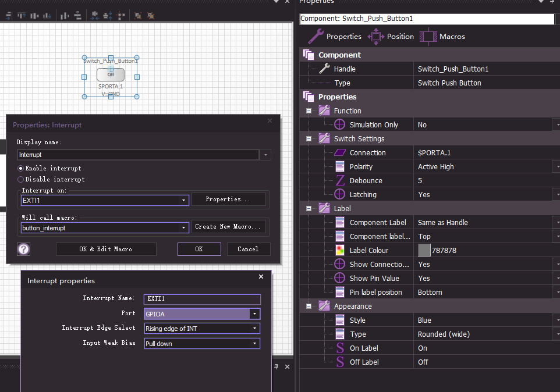The width and height of the screenshot is (560, 392).
Task: Click the help question mark icon
Action: tap(23, 249)
